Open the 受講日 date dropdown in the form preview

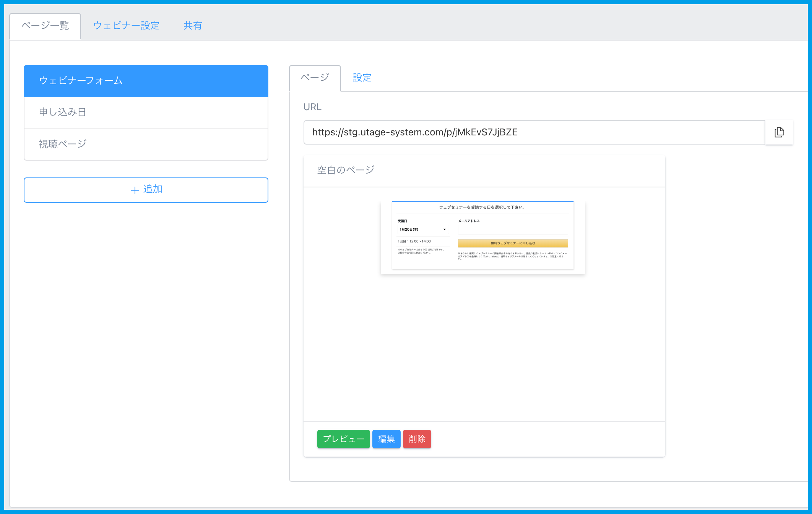point(422,229)
